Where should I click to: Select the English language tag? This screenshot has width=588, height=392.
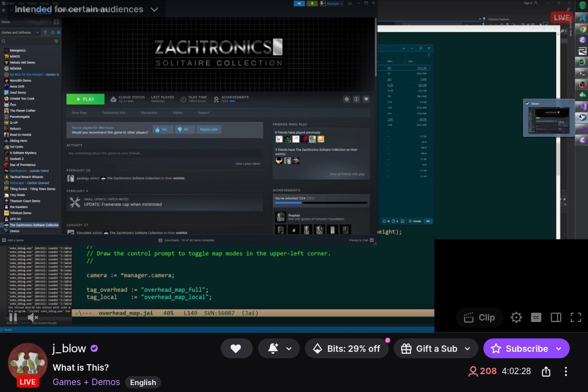pyautogui.click(x=143, y=382)
